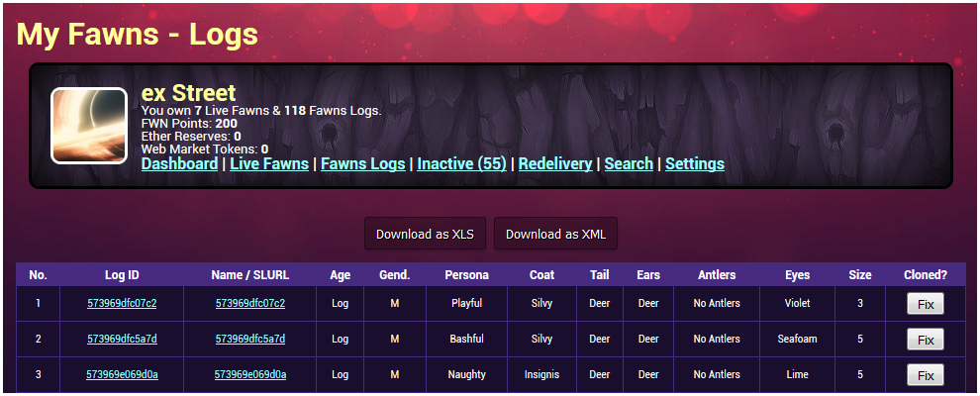This screenshot has width=980, height=396.
Task: View Inactive (55) fawns
Action: (x=462, y=164)
